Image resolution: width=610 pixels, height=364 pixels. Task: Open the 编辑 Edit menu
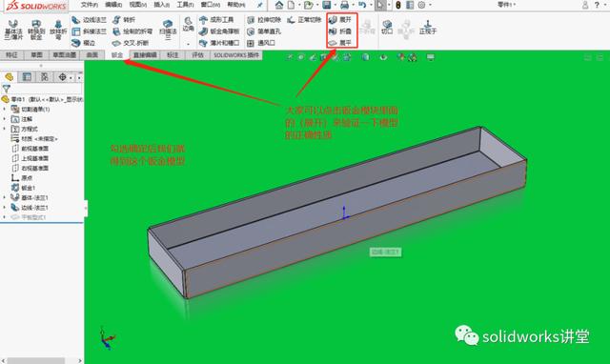pos(113,5)
